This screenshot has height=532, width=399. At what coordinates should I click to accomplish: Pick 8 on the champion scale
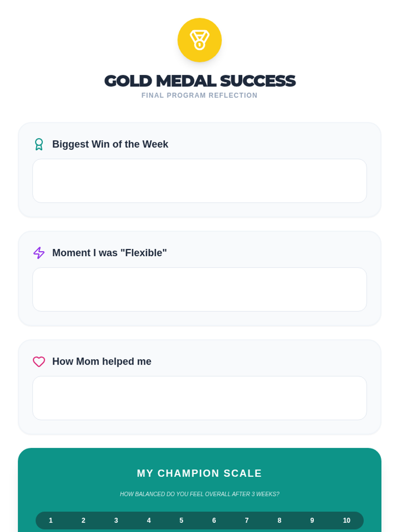[279, 520]
